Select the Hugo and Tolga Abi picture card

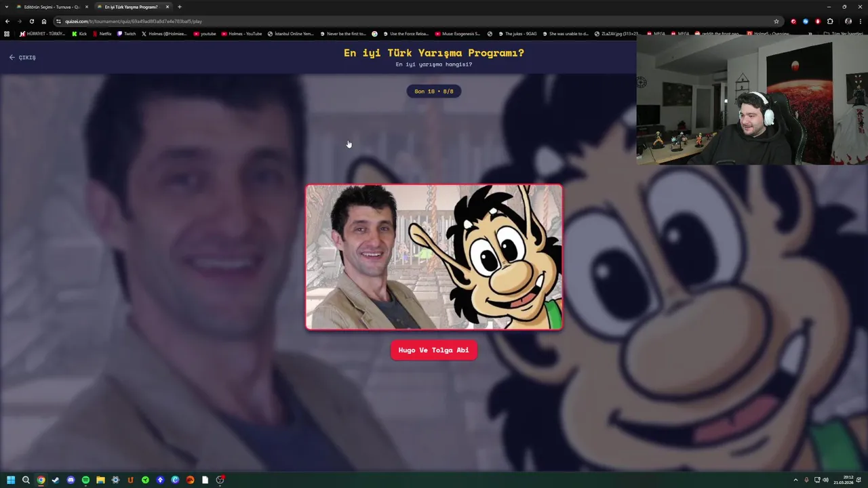coord(434,257)
